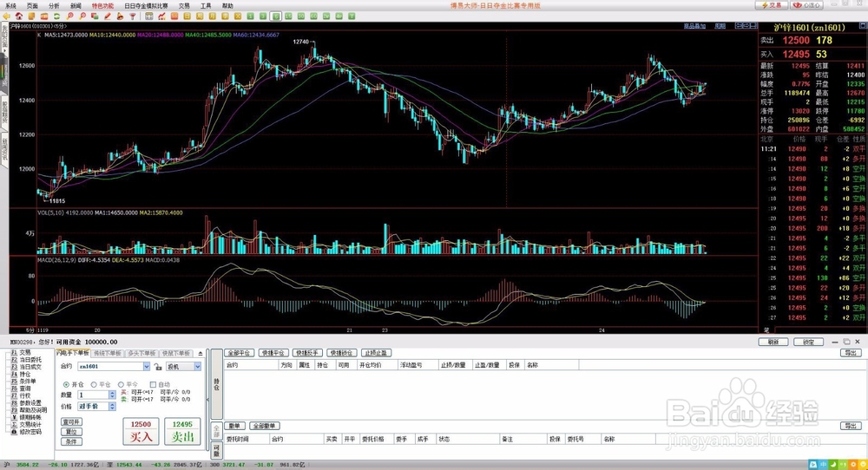Open the home page house icon
The image size is (868, 470).
[x=19, y=16]
